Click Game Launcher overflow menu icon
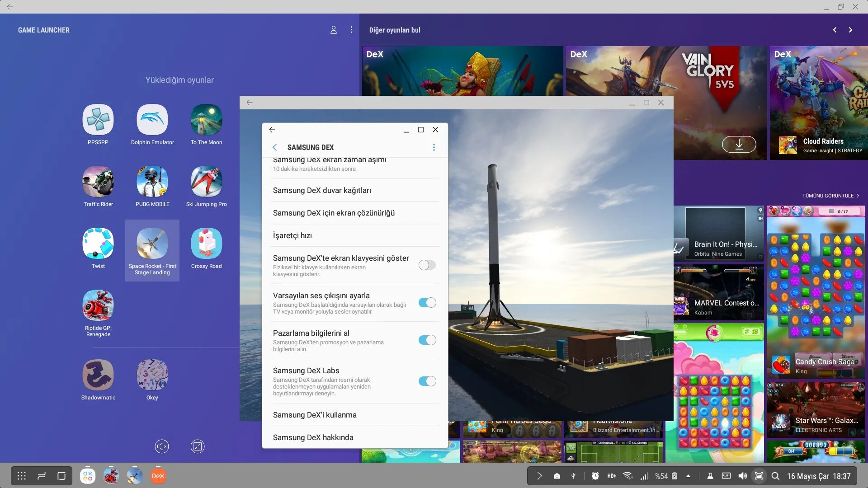This screenshot has height=488, width=868. (351, 30)
